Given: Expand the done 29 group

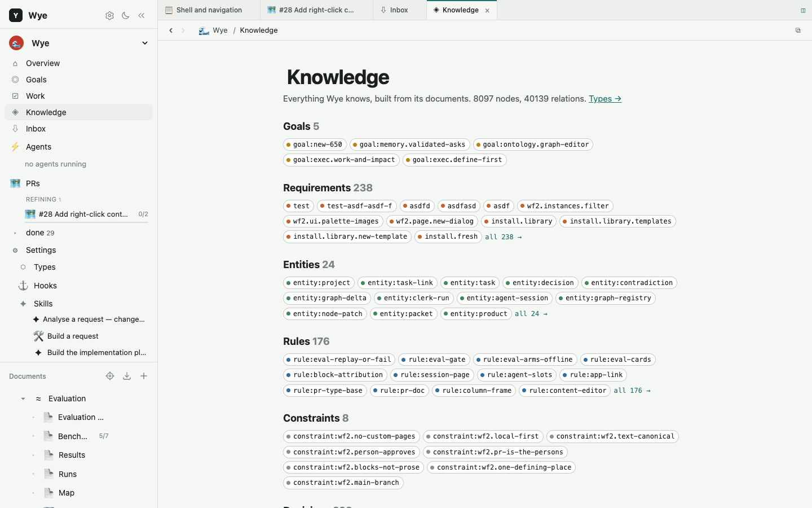Looking at the screenshot, I should (15, 233).
